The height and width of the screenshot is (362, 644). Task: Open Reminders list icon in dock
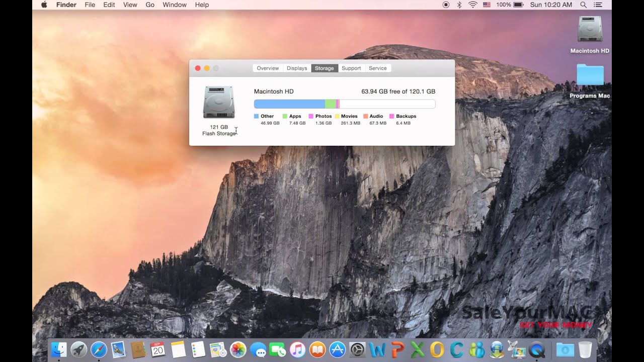click(x=198, y=349)
